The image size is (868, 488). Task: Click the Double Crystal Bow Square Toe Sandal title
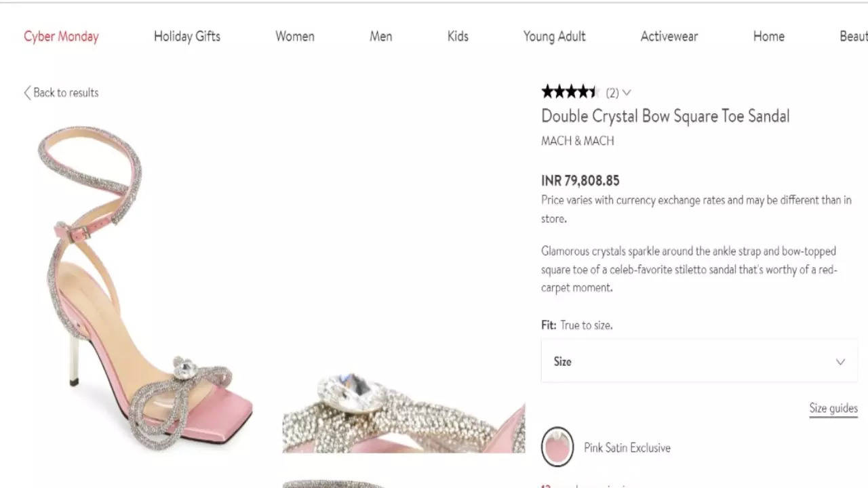[x=665, y=117]
